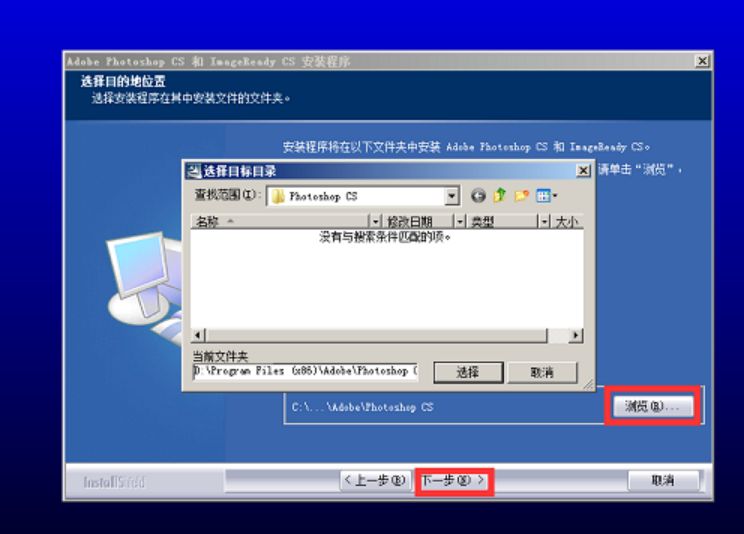
Task: Sort by the 修改日期 column header
Action: click(x=418, y=221)
